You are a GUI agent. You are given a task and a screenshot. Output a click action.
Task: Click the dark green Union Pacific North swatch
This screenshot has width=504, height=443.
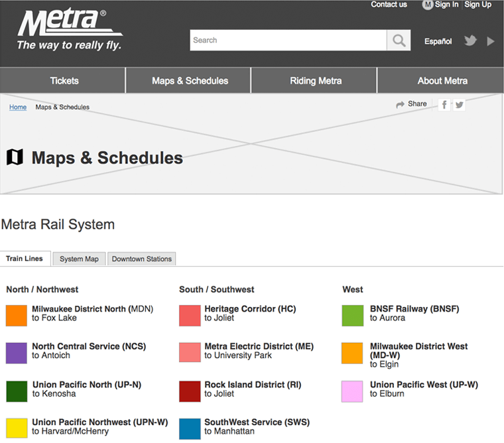point(17,391)
